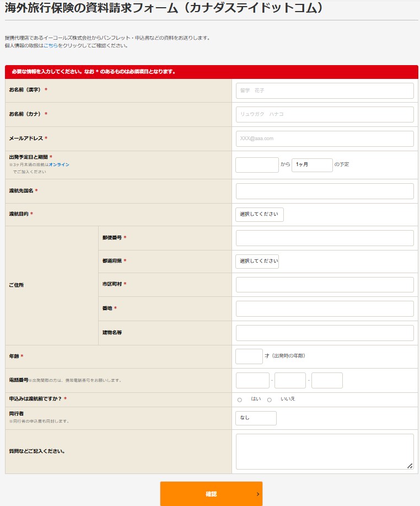This screenshot has height=506, width=420.
Task: Click the textarea resize handle
Action: tap(410, 466)
